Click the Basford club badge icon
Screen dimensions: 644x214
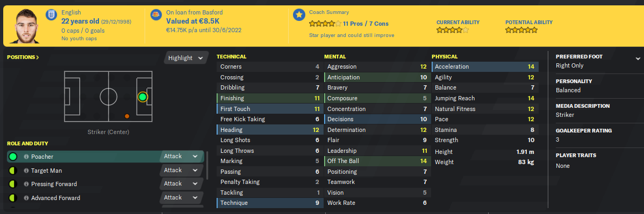click(156, 16)
